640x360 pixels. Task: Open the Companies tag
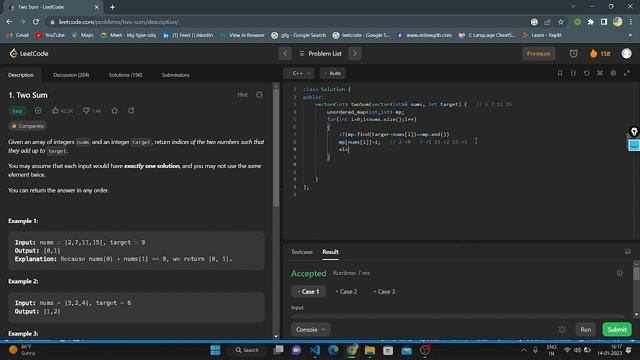(x=27, y=126)
